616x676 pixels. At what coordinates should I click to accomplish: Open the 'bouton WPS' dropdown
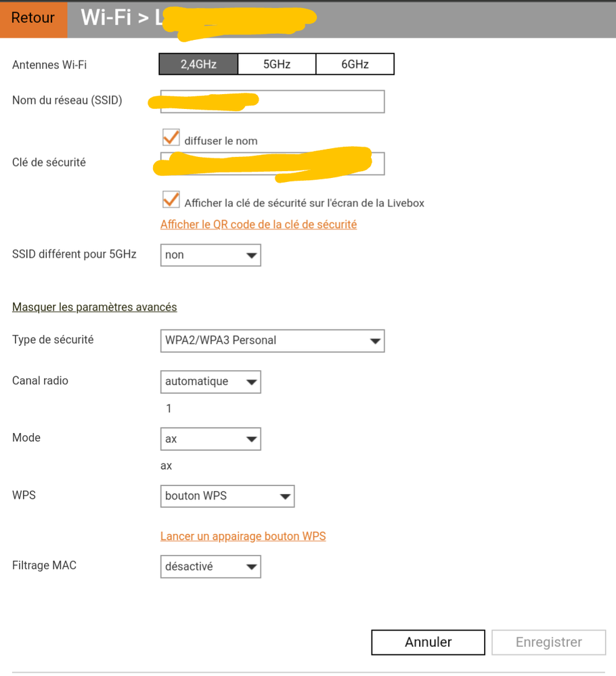(286, 496)
